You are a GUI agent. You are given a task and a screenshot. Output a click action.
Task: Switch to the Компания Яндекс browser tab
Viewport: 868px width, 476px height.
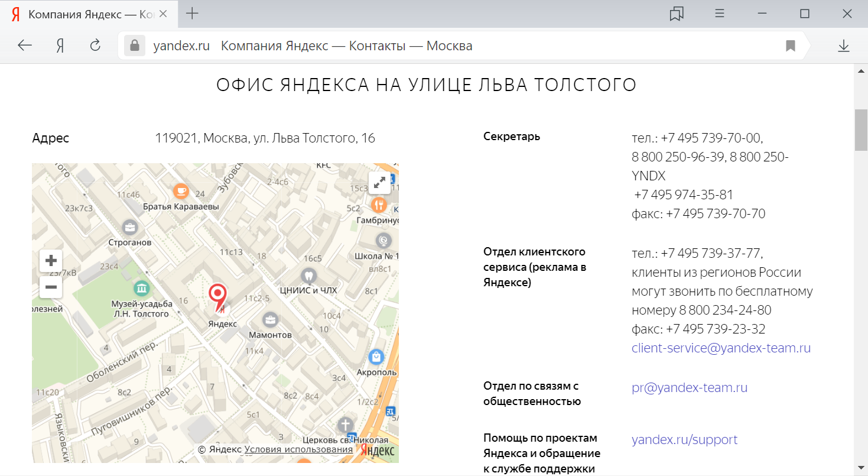click(x=89, y=14)
